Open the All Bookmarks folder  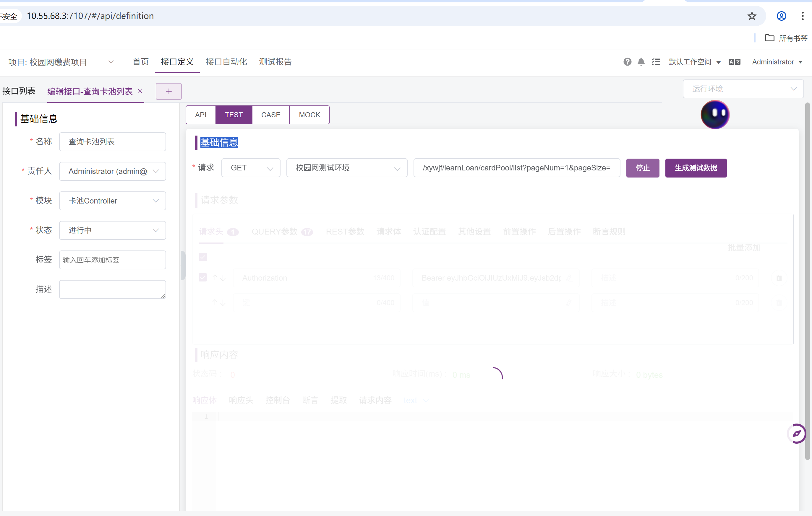click(786, 38)
